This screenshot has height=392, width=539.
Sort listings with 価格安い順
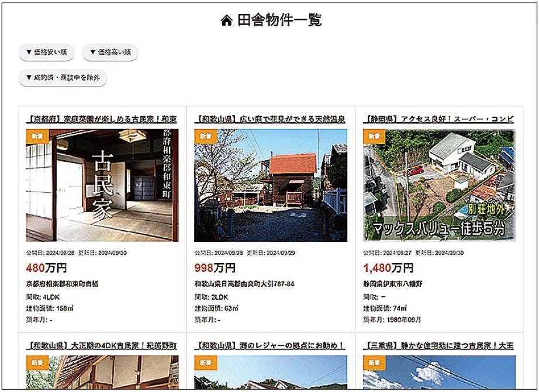(x=46, y=53)
